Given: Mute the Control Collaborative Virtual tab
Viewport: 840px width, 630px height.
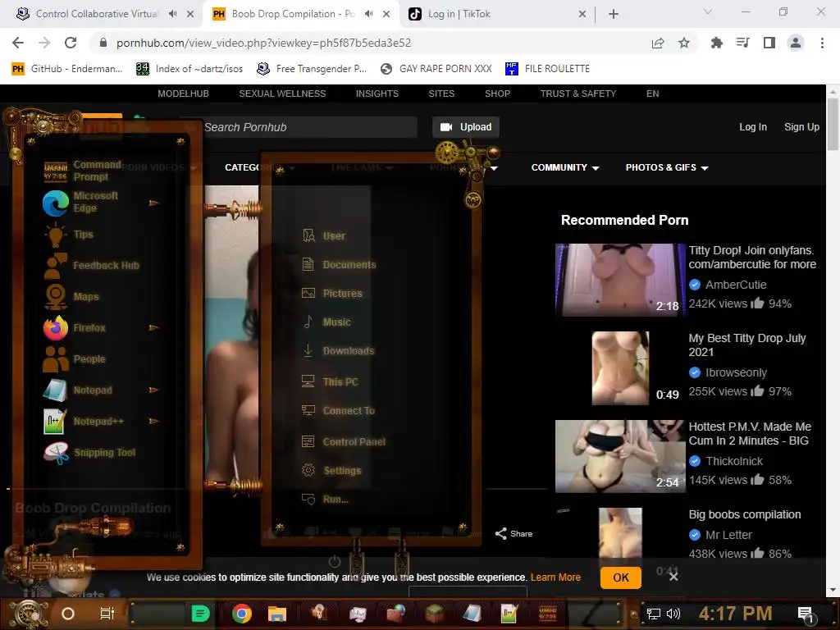Looking at the screenshot, I should [x=172, y=14].
